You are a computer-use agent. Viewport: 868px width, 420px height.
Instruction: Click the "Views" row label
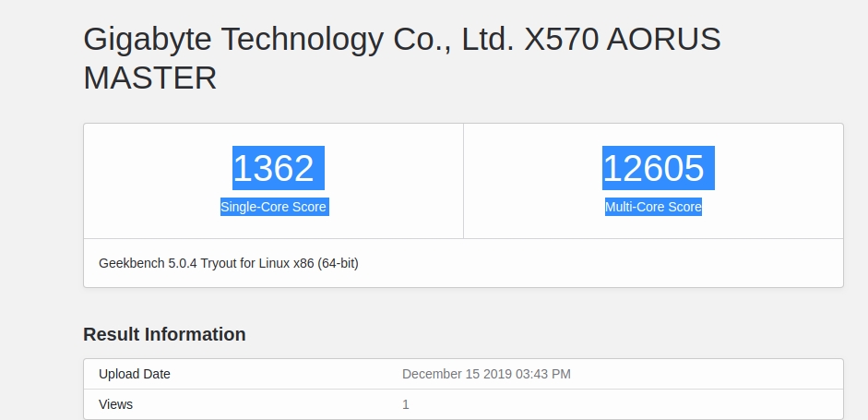click(115, 404)
